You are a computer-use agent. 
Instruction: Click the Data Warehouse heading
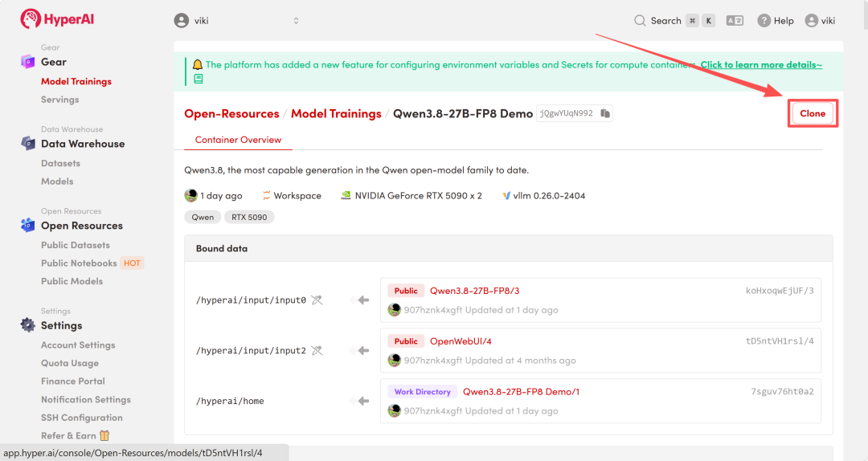(83, 144)
